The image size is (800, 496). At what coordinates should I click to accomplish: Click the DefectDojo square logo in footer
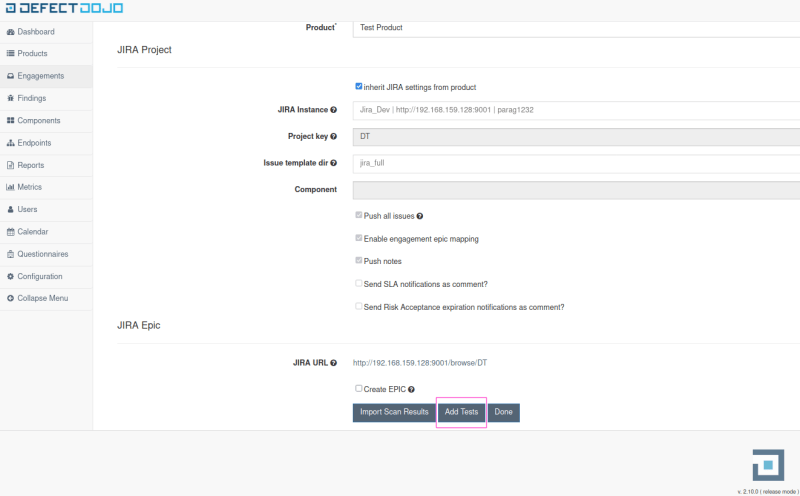tap(768, 465)
